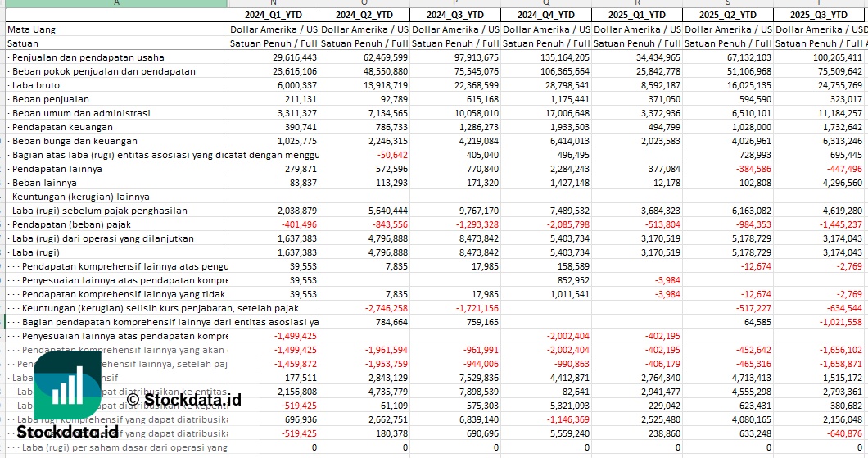
Task: Click cell value 34,434,965
Action: pos(658,57)
